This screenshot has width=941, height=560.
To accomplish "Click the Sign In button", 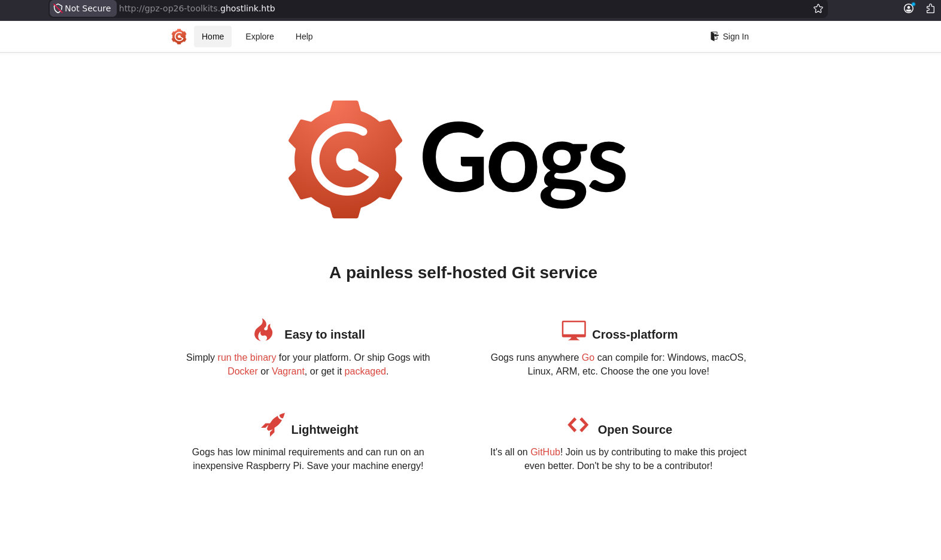I will [x=730, y=36].
